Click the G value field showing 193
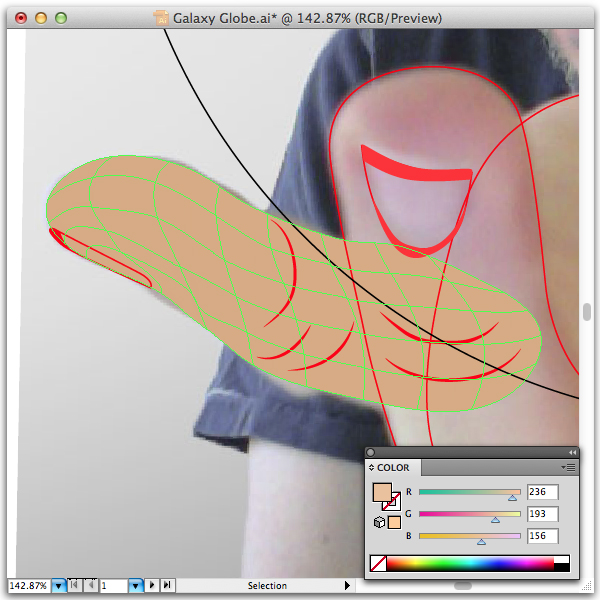600x600 pixels. pos(543,514)
